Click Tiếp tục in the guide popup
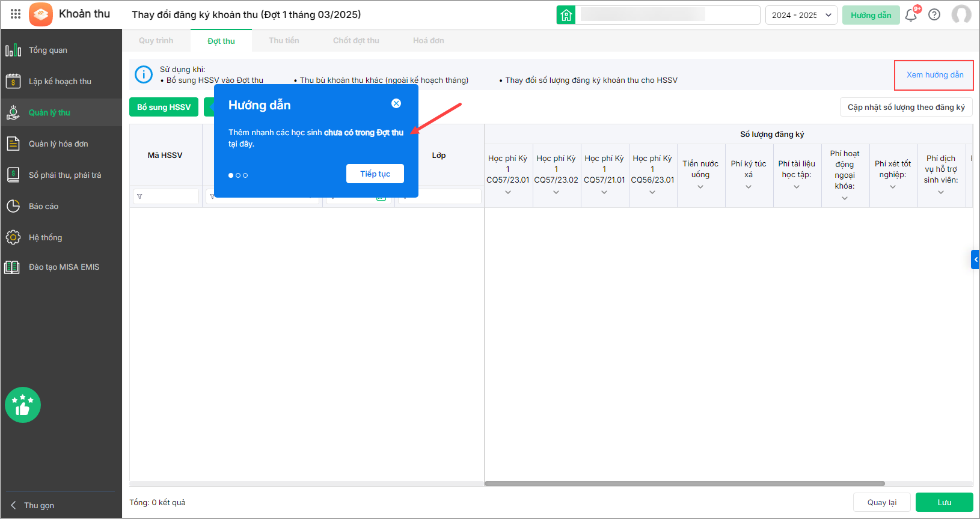 (x=375, y=174)
